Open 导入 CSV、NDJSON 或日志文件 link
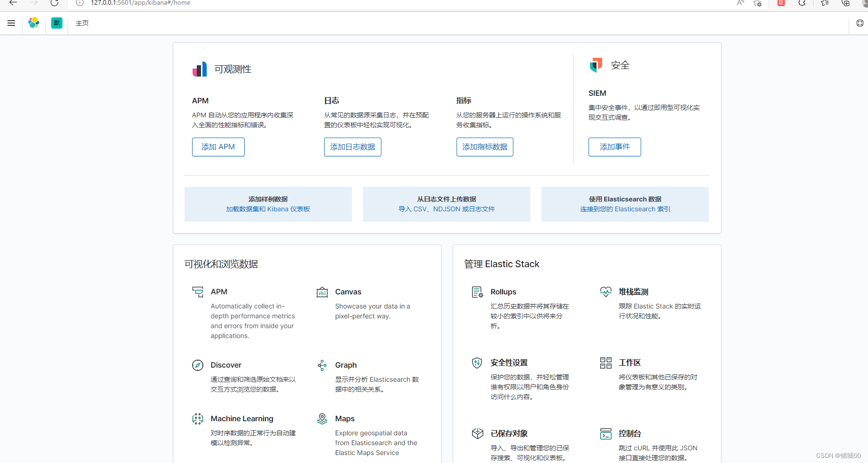 point(447,209)
